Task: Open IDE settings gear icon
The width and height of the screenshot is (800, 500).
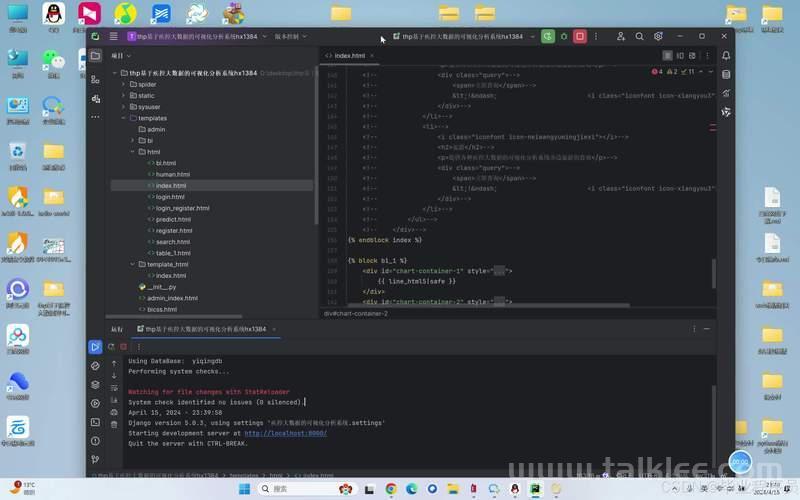Action: [x=658, y=36]
